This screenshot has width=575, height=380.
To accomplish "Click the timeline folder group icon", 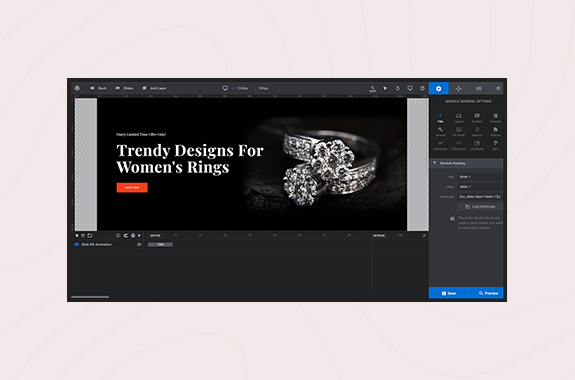I will click(x=90, y=235).
